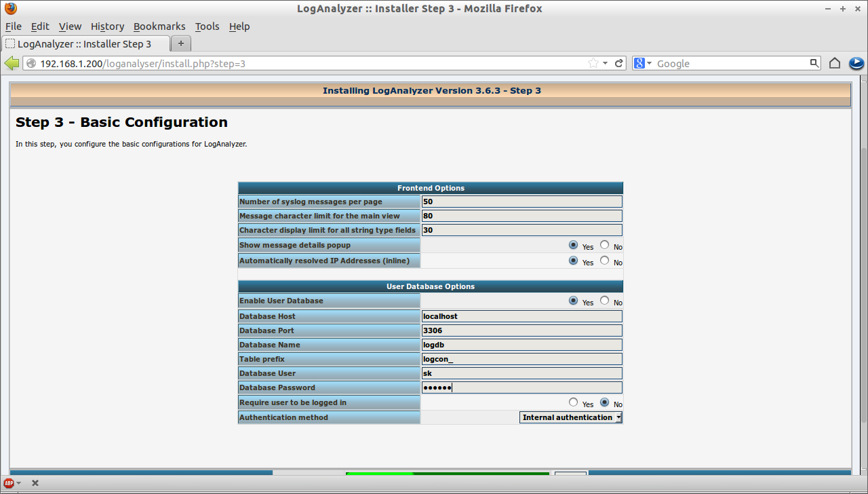Set Require user to be logged in to Yes
This screenshot has width=868, height=494.
tap(574, 402)
